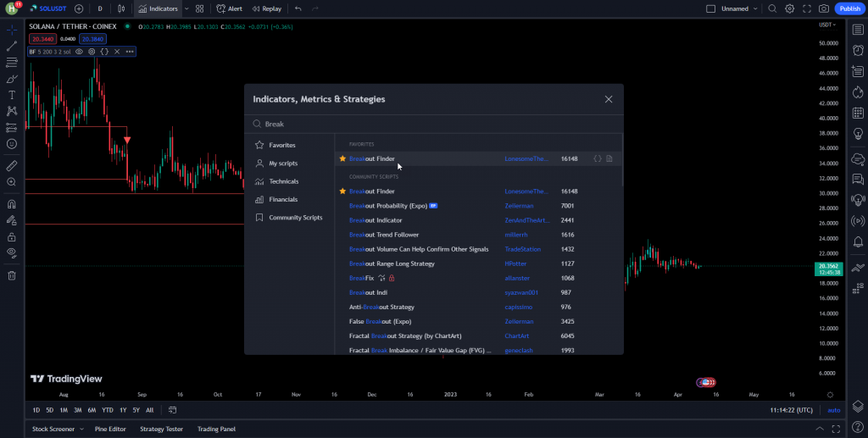
Task: Expand Indicators favorites dropdown arrow
Action: coord(186,8)
